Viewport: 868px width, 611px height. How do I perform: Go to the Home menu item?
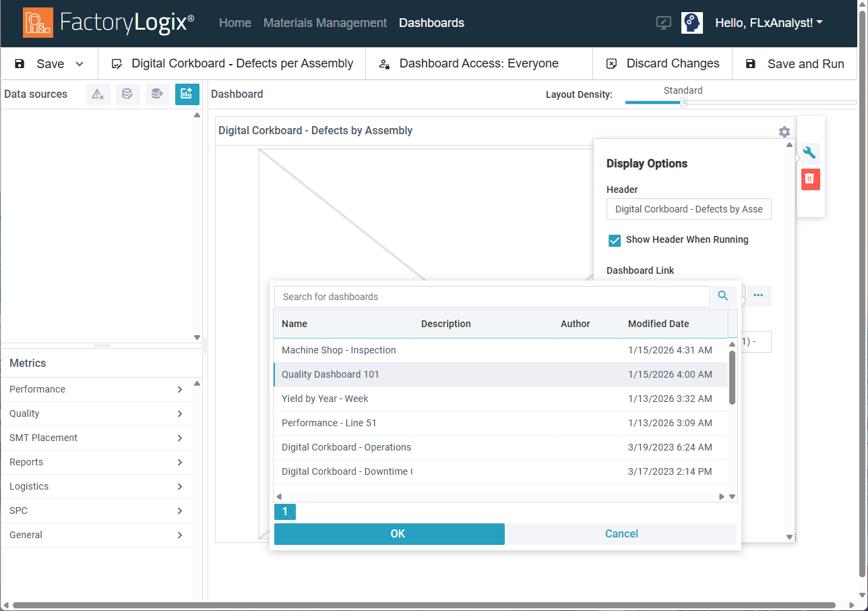tap(235, 22)
